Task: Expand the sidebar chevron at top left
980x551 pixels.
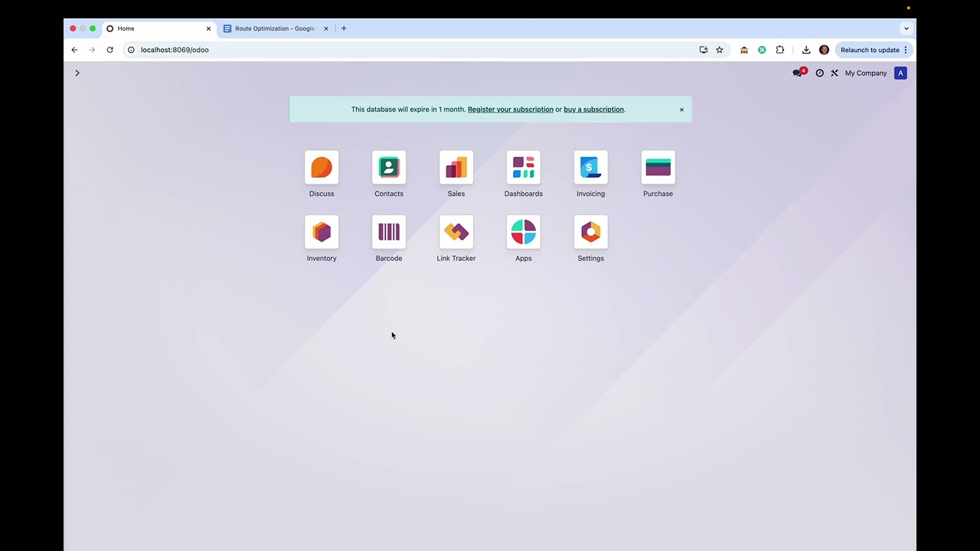Action: [x=77, y=73]
